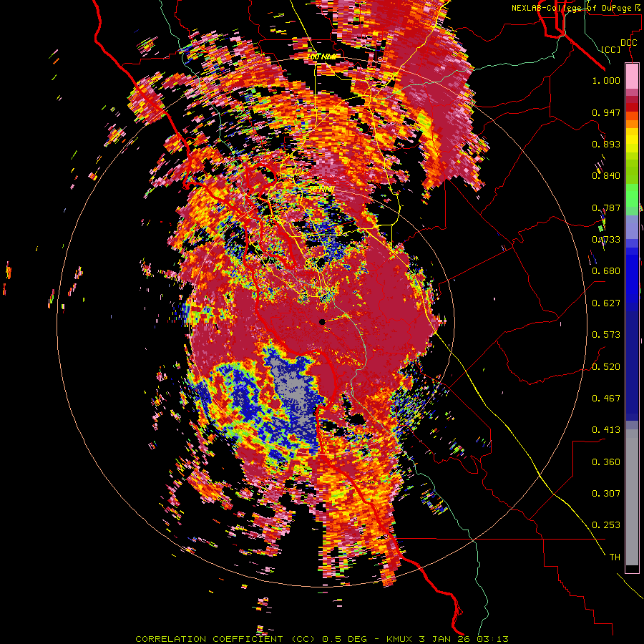The height and width of the screenshot is (644, 644).
Task: Click the 0.253 legend value
Action: tap(606, 525)
